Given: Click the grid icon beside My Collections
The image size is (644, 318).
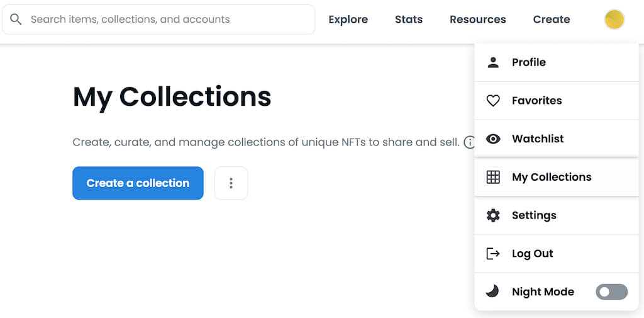Looking at the screenshot, I should click(493, 178).
